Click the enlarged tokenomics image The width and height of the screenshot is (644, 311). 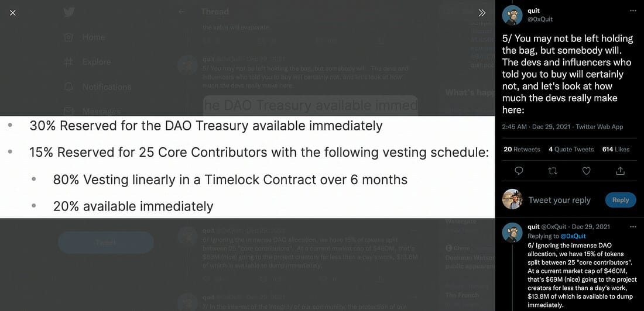pos(247,167)
